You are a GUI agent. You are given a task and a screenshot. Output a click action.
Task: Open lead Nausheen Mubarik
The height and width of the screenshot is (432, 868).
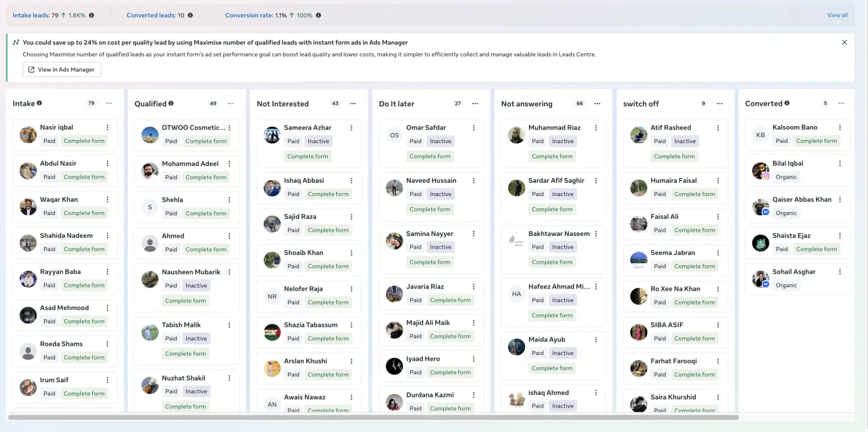pos(191,272)
